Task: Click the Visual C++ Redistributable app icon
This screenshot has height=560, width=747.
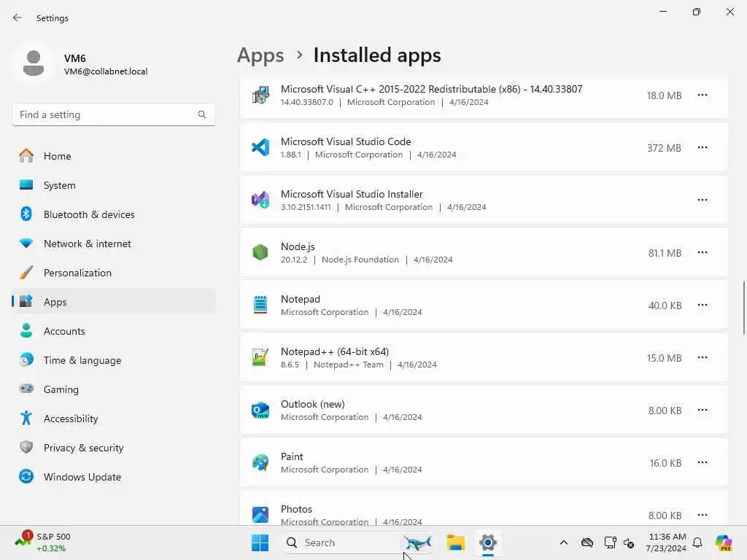Action: coord(260,96)
